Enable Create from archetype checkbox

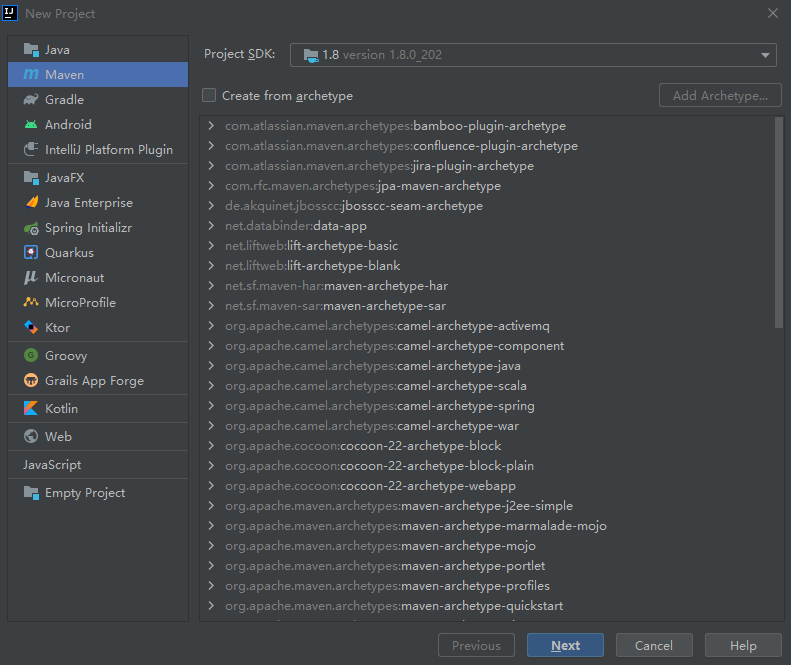click(x=209, y=95)
